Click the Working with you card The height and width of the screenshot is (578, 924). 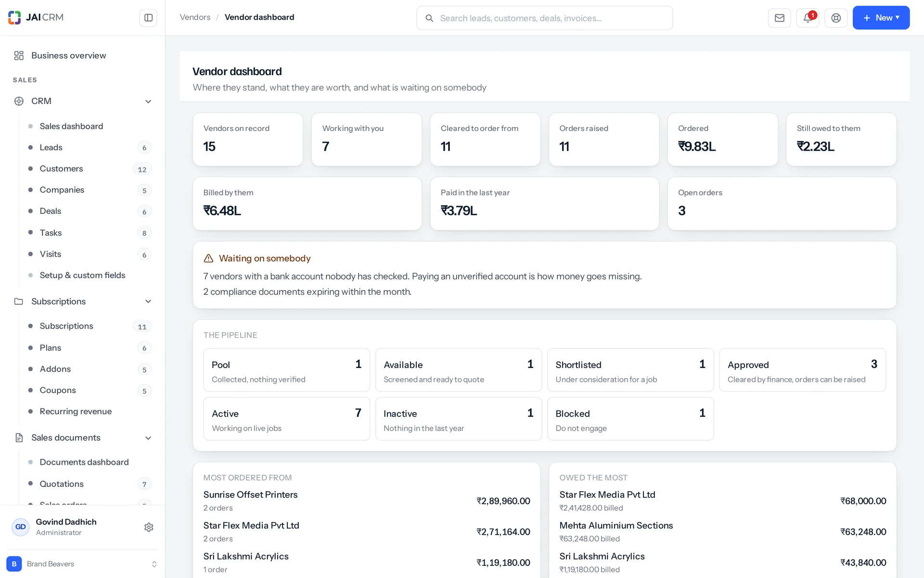tap(366, 140)
